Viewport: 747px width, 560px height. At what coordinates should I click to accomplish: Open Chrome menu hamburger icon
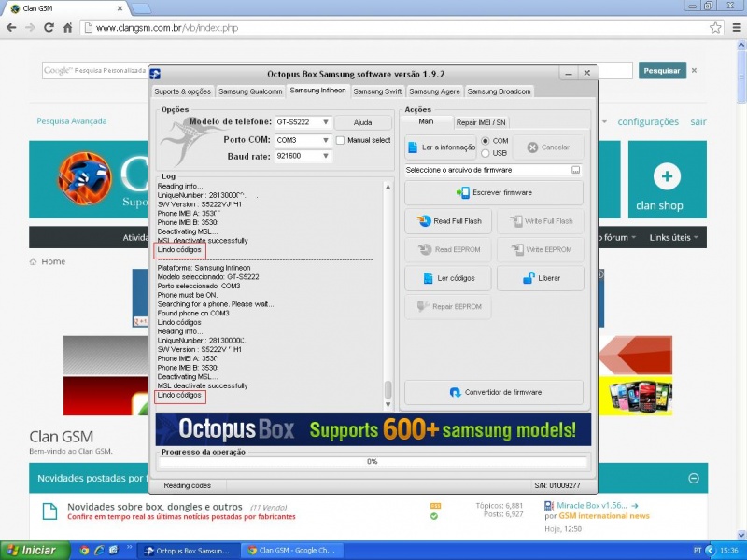pos(737,28)
